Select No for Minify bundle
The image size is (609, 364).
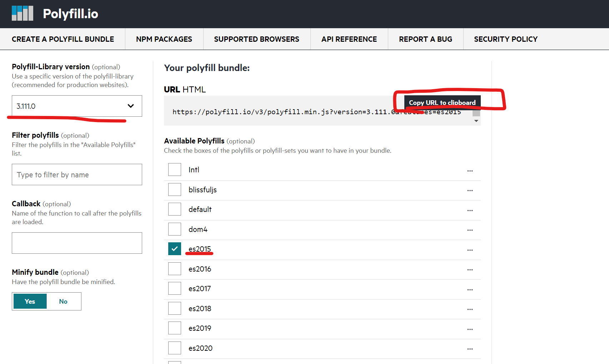[63, 301]
